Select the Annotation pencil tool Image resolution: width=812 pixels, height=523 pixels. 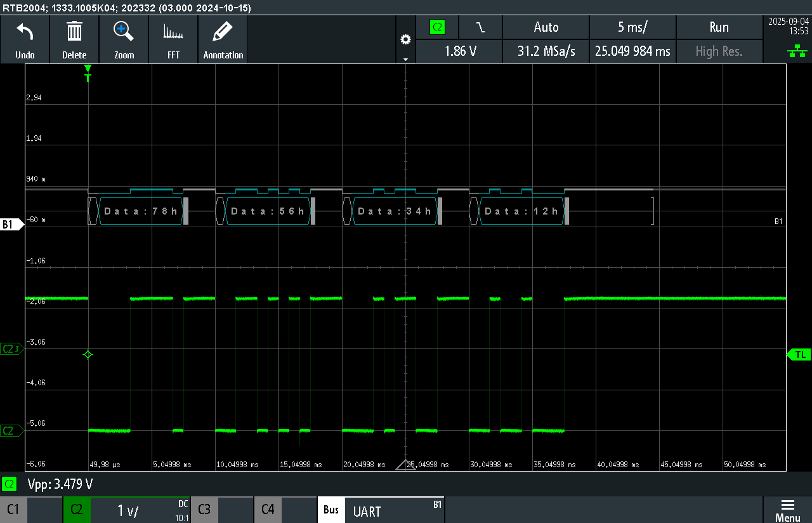(x=223, y=39)
